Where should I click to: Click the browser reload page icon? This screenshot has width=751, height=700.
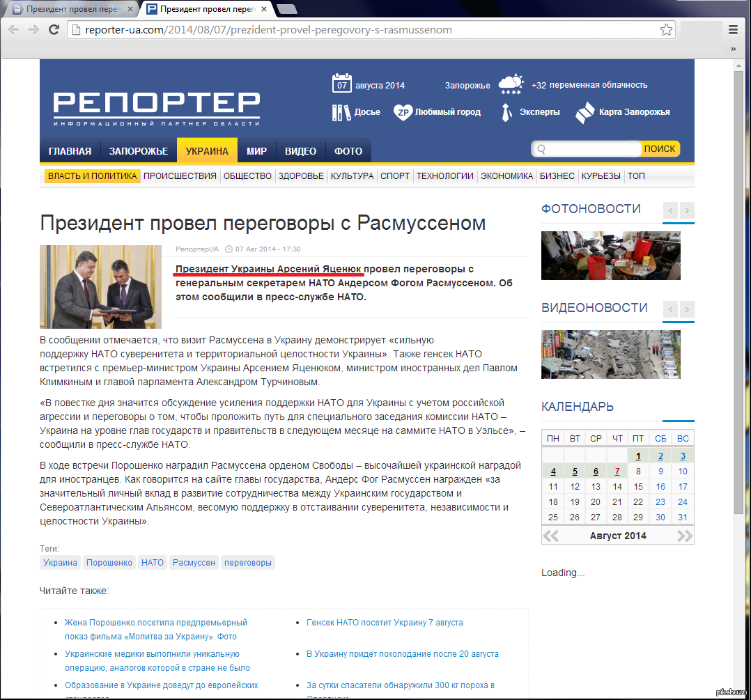click(x=54, y=30)
